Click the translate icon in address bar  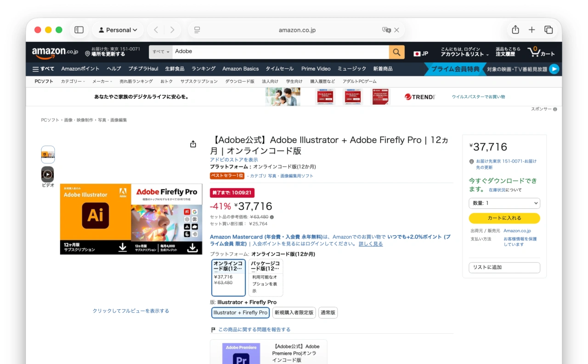tap(386, 30)
